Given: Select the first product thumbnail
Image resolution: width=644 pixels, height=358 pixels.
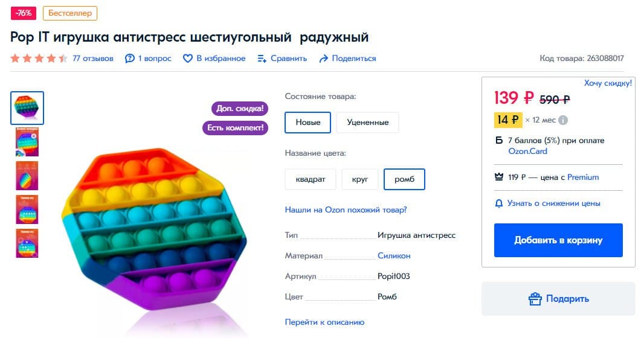Looking at the screenshot, I should coord(27,108).
